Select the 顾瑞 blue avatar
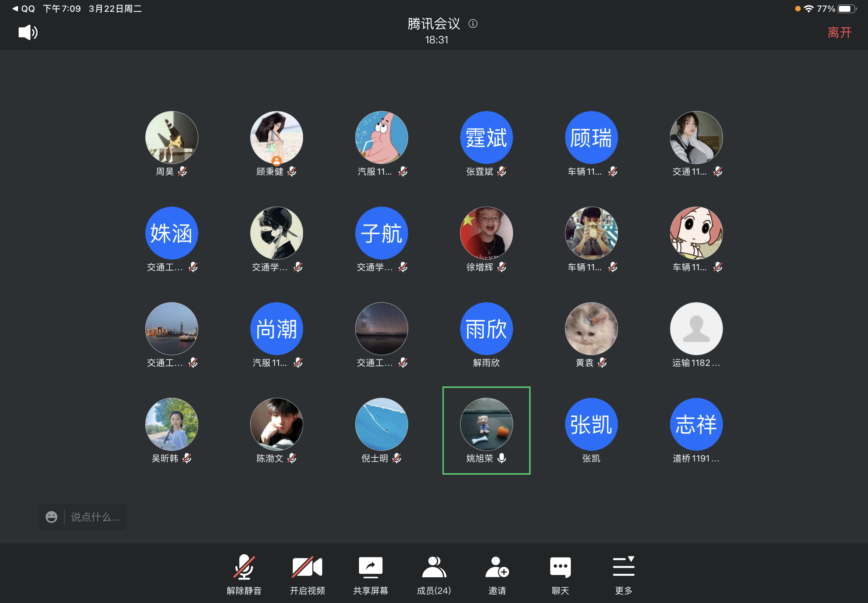This screenshot has height=603, width=868. (591, 137)
